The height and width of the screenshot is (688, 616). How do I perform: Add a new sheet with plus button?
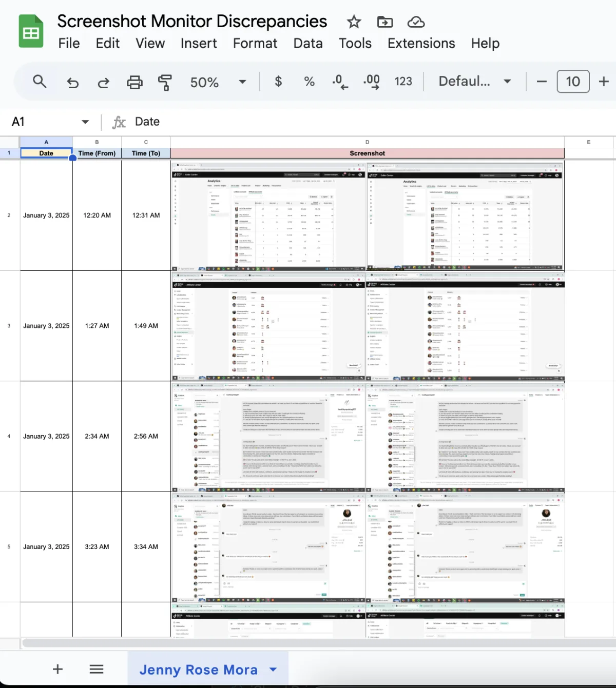tap(57, 669)
